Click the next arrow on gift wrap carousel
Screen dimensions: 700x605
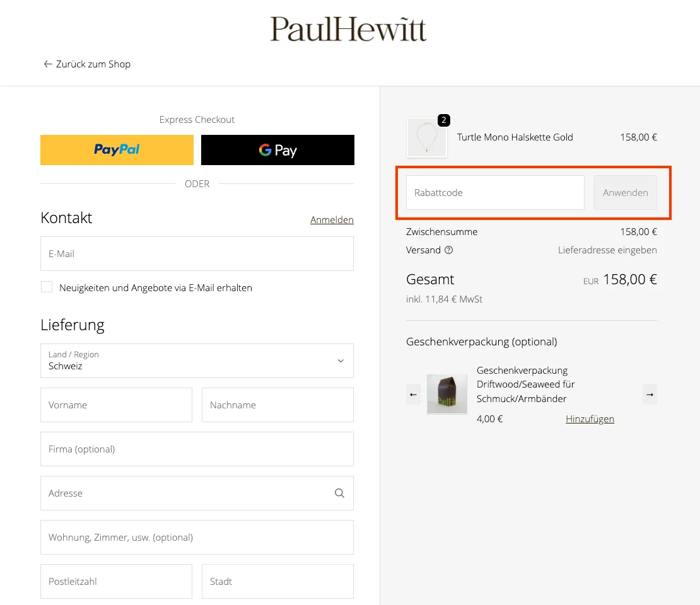point(650,394)
